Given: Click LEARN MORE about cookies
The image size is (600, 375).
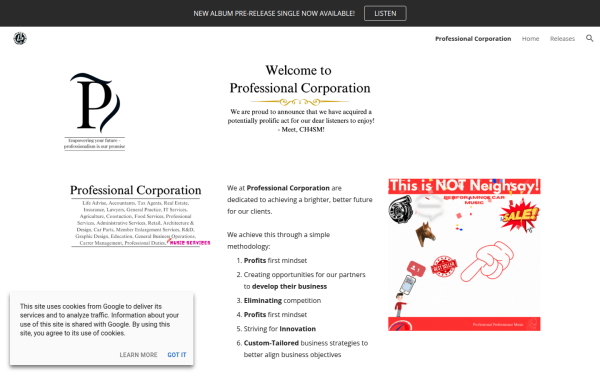Looking at the screenshot, I should point(138,355).
